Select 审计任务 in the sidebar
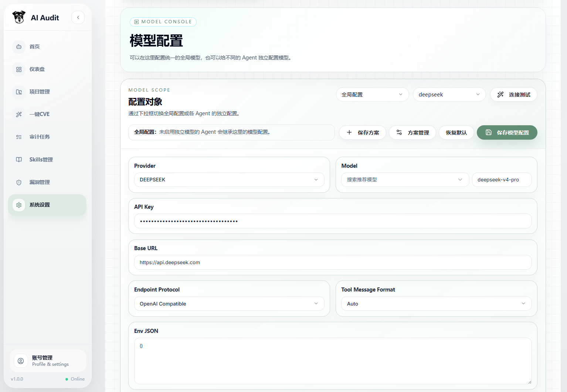Screen dimensions: 567x392 [47, 137]
